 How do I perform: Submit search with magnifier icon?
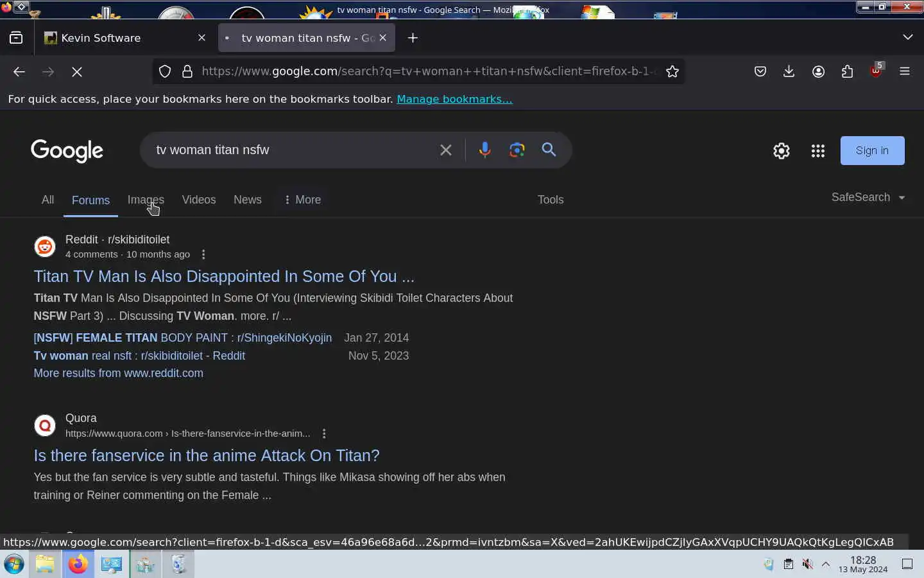(x=549, y=150)
